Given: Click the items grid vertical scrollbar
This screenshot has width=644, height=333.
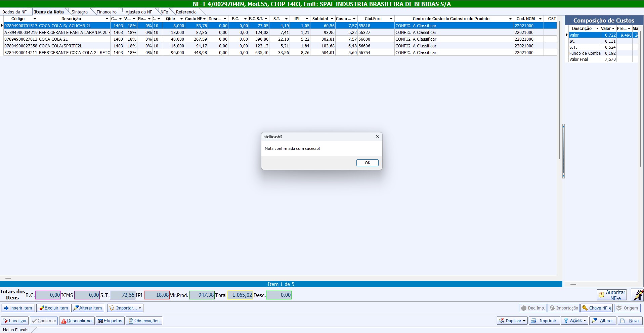Looking at the screenshot, I should point(559,101).
